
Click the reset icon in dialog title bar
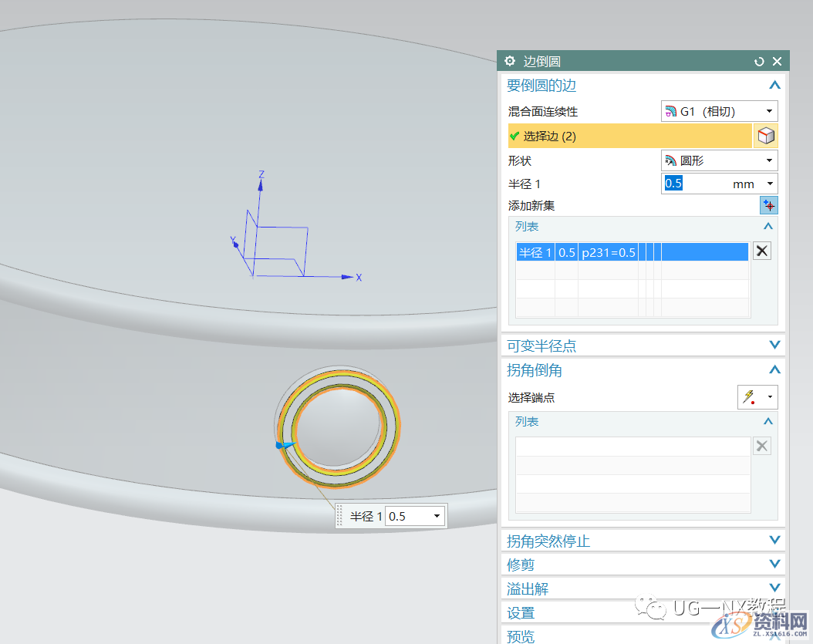point(759,61)
